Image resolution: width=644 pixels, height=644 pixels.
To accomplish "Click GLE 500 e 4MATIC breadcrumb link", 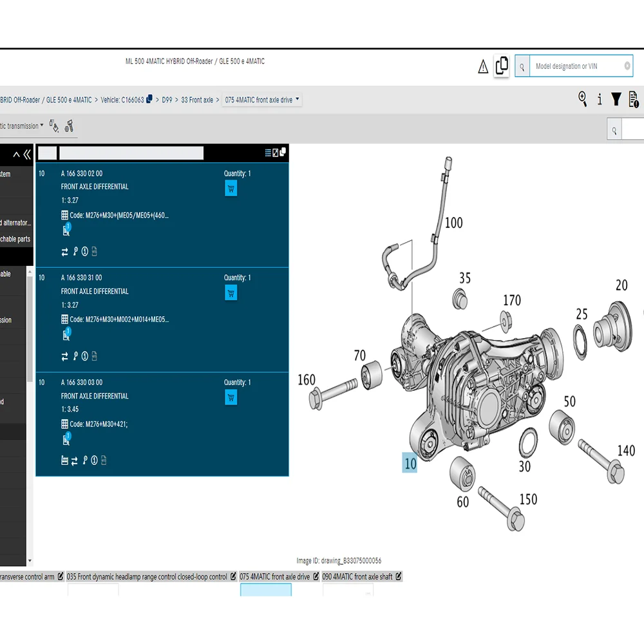I will 69,100.
